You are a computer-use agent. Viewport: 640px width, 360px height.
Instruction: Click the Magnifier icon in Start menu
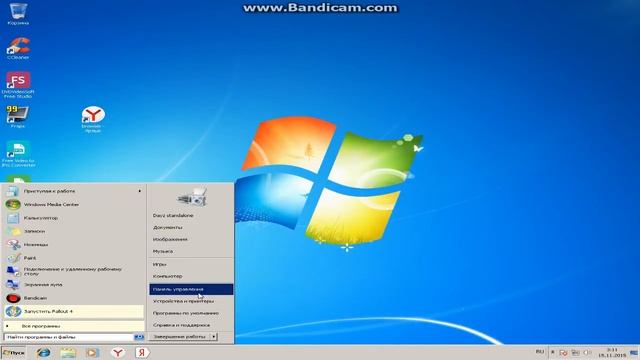pos(13,284)
